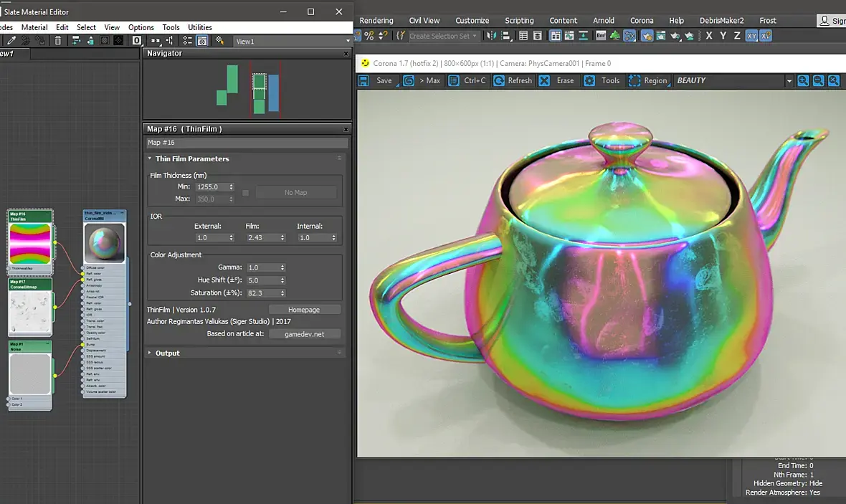Image resolution: width=846 pixels, height=504 pixels.
Task: Toggle the XY axis constraint button
Action: coord(751,36)
